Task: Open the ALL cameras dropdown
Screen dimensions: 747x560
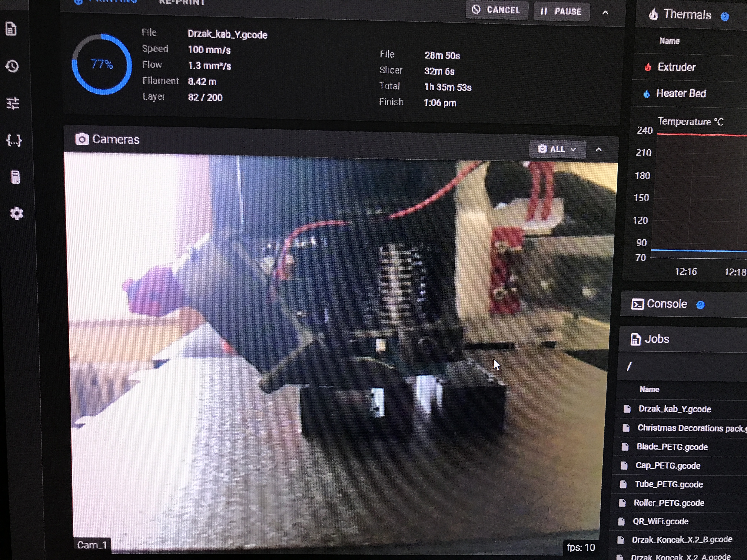Action: [x=557, y=149]
